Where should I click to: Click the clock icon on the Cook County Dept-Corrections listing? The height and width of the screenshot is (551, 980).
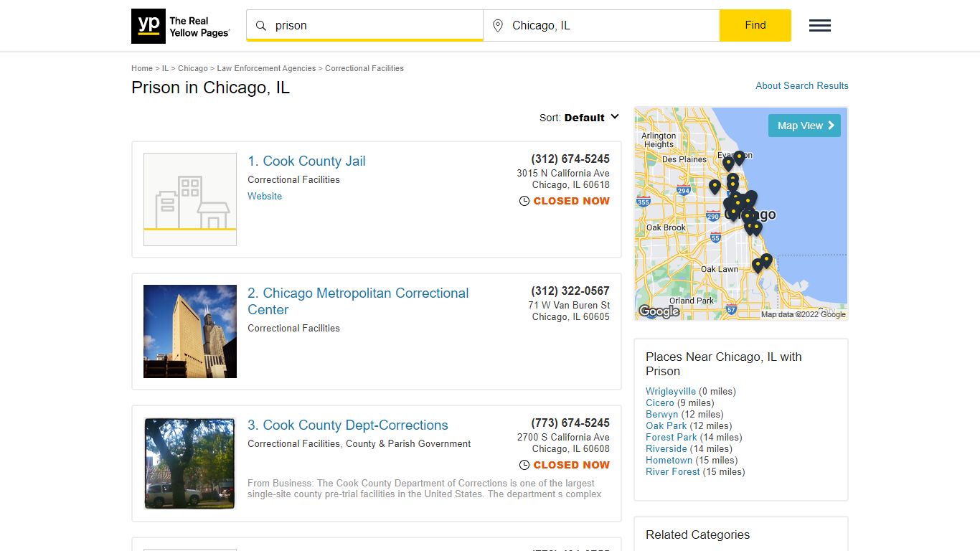[524, 465]
